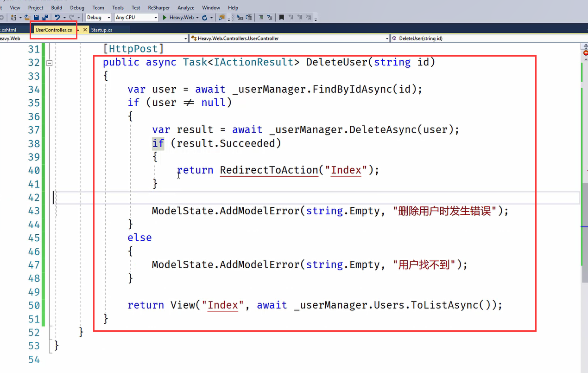Click the Save floppy disk icon
Viewport: 588px width, 373px height.
(36, 17)
